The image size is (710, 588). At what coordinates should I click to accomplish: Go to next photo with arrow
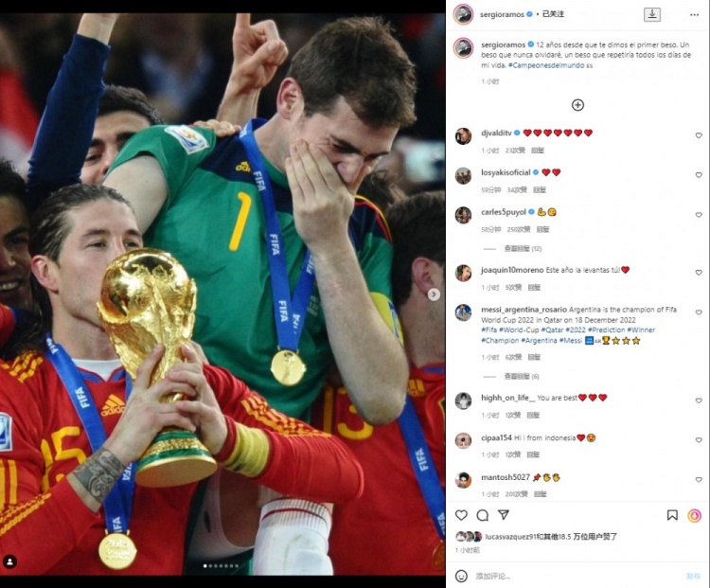[x=434, y=294]
